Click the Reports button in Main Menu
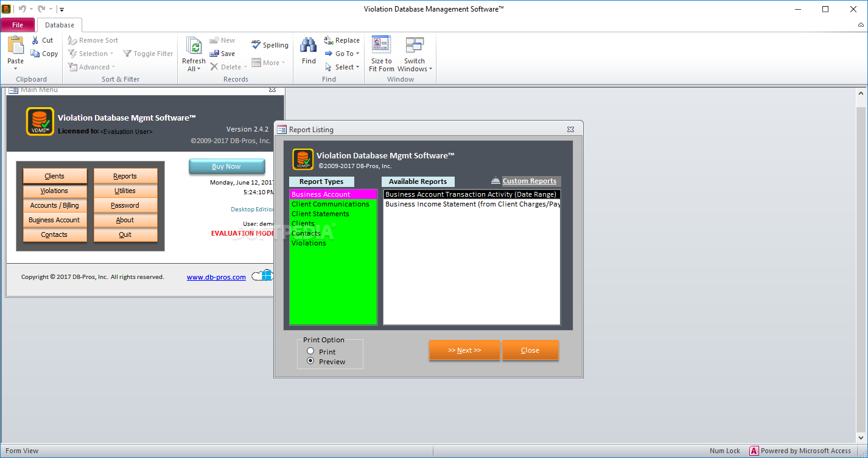The height and width of the screenshot is (458, 868). [125, 176]
